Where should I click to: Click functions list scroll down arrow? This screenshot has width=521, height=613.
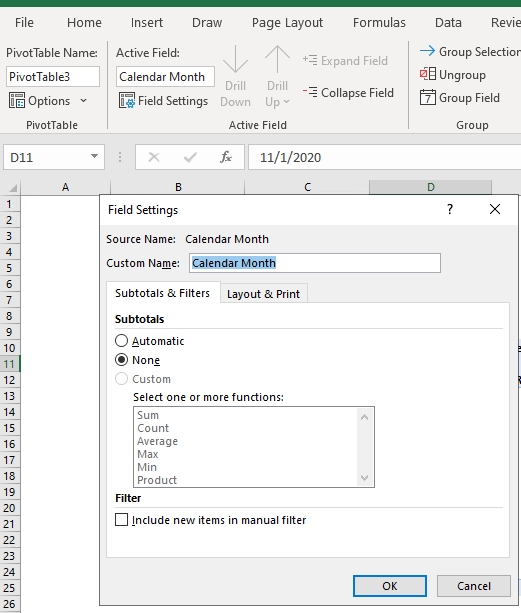point(364,477)
